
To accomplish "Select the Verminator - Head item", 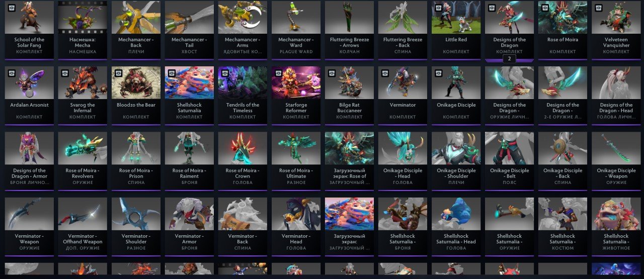I will click(296, 227).
